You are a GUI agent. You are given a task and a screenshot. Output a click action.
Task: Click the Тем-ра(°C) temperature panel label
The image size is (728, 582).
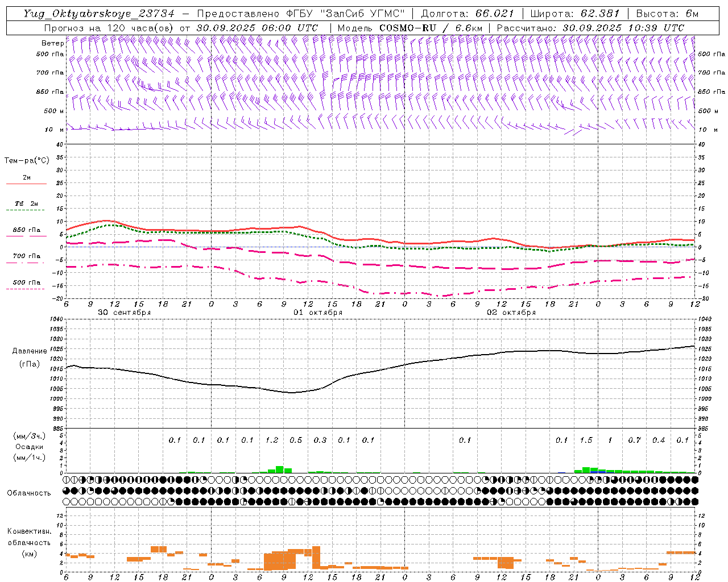coord(27,161)
